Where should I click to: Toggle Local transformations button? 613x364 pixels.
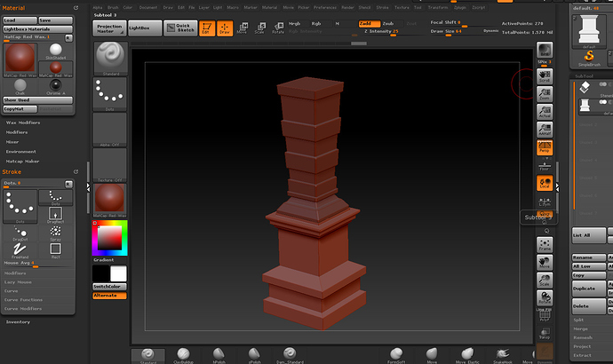545,184
